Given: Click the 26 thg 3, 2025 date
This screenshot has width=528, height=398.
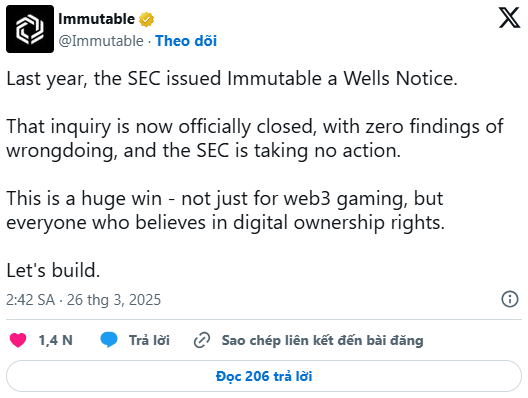Looking at the screenshot, I should 114,300.
